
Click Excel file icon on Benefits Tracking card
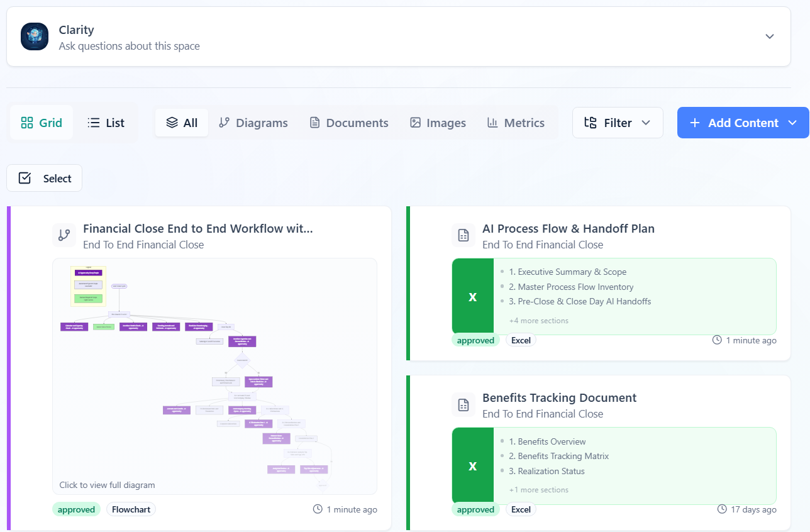[473, 465]
